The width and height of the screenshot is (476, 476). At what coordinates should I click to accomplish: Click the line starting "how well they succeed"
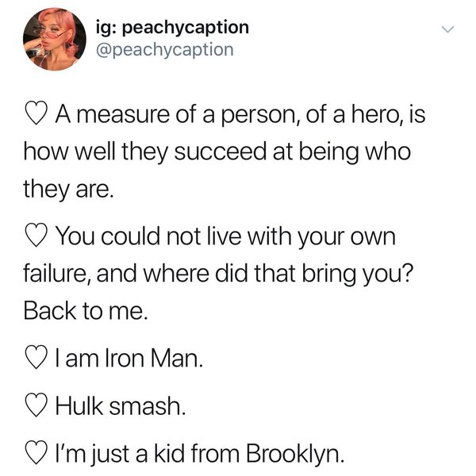click(217, 154)
